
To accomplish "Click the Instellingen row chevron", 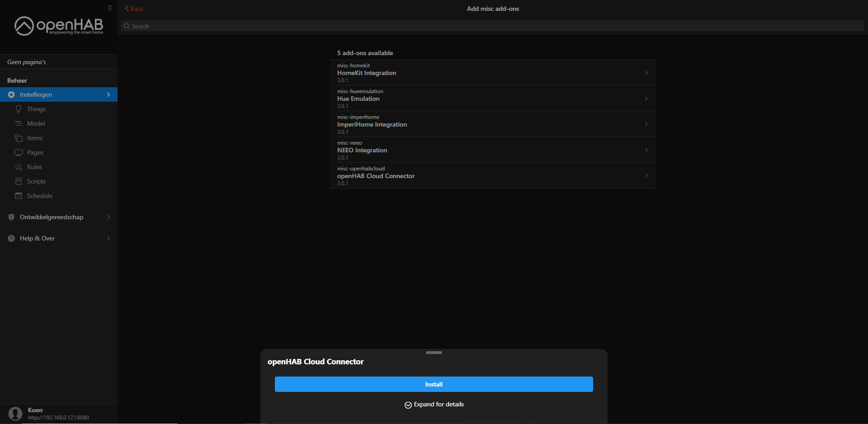I will (x=108, y=94).
